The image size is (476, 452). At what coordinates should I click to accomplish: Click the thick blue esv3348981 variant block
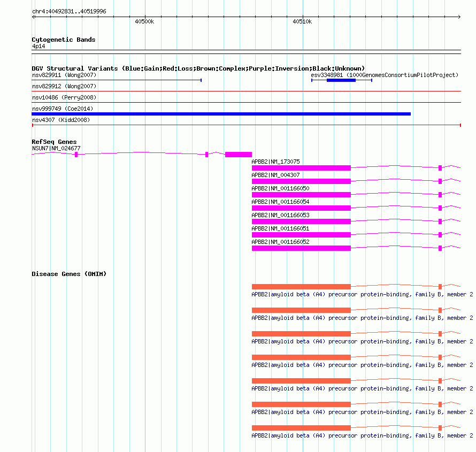point(341,80)
